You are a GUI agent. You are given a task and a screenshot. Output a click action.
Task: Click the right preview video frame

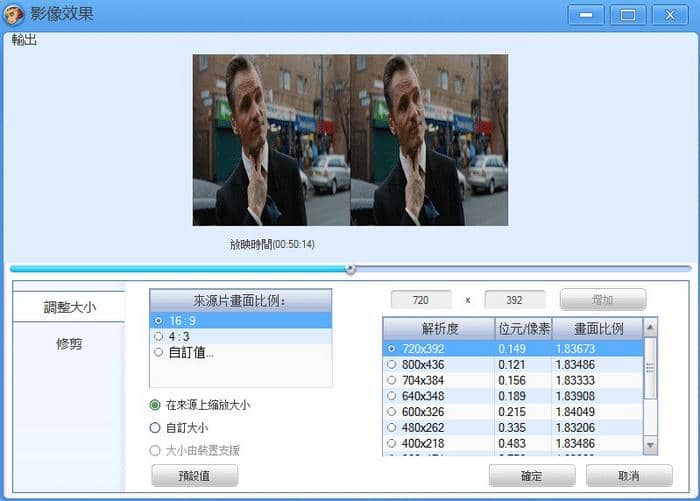click(x=429, y=140)
